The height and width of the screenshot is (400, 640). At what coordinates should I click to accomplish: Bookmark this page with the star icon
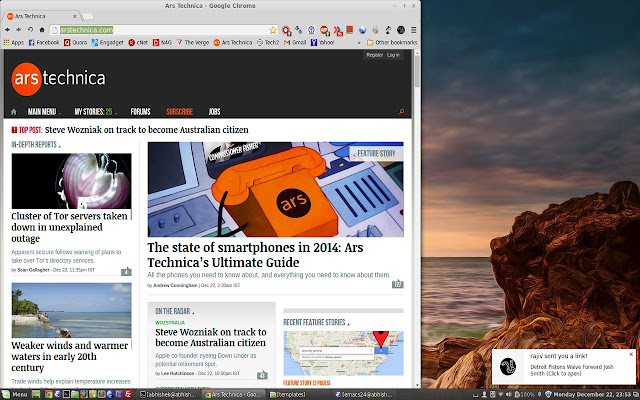tap(273, 30)
